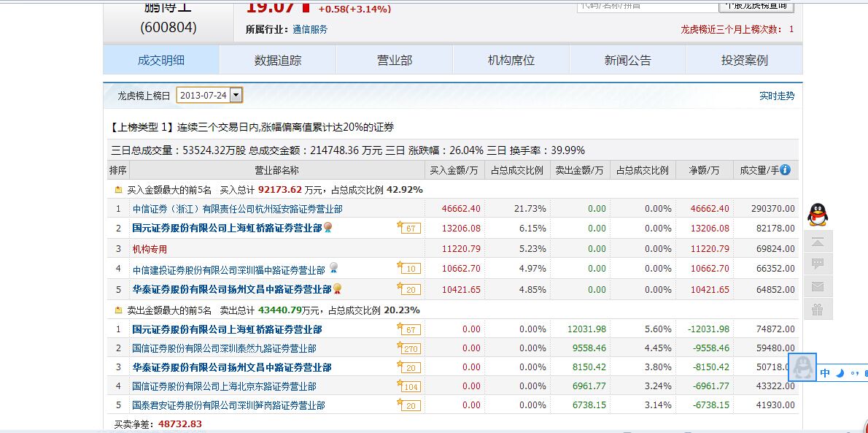Open sell-side 国元证券上海虹桥路证券营业部 link
The image size is (868, 433).
[x=227, y=329]
